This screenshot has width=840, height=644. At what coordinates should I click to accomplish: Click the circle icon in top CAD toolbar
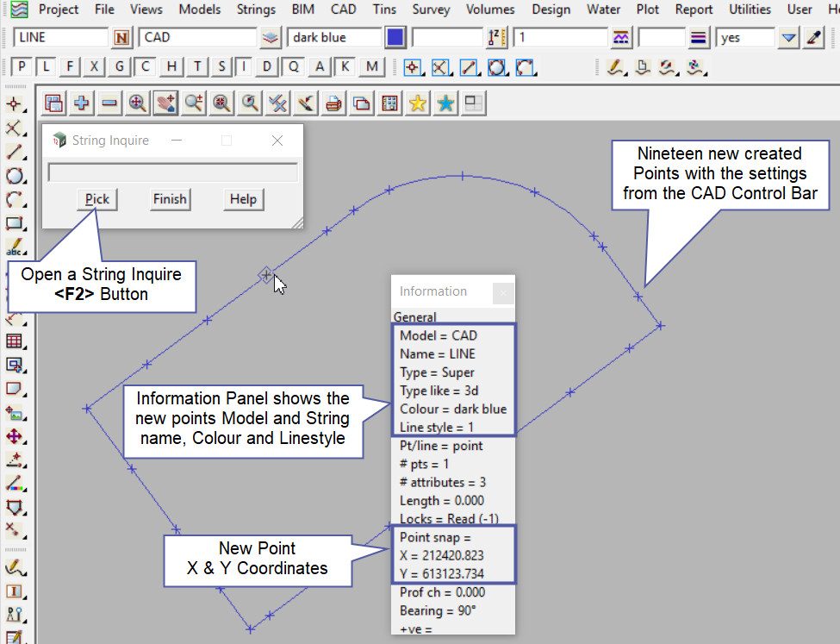click(x=497, y=67)
